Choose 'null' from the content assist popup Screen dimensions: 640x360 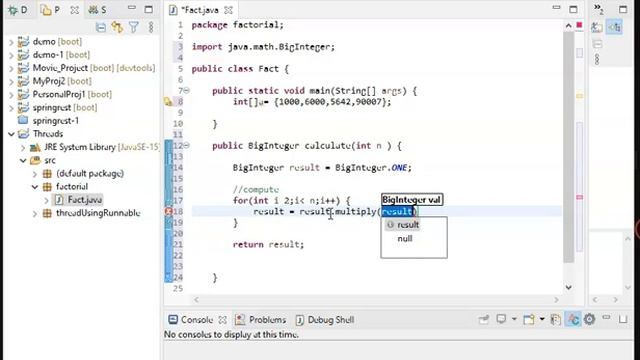(405, 238)
